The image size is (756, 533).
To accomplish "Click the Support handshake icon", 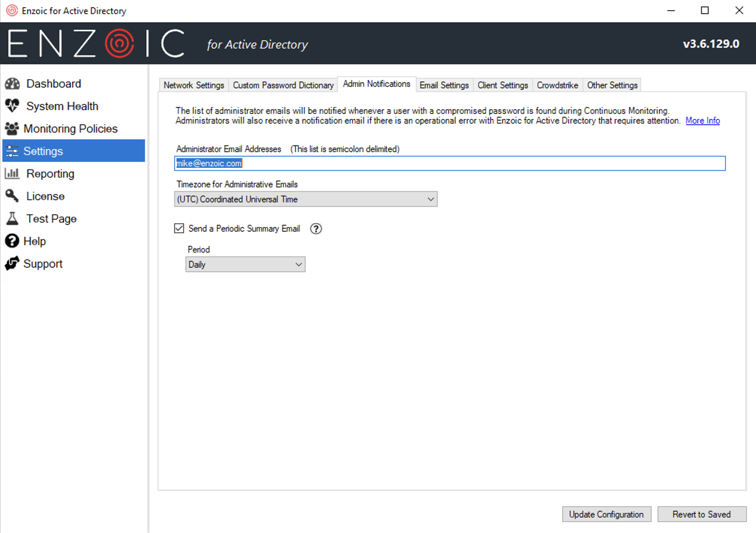I will tap(12, 263).
